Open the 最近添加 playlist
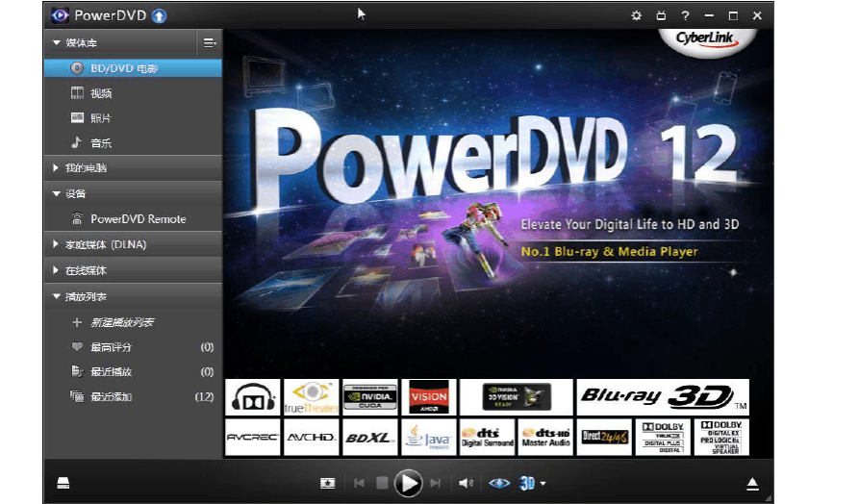This screenshot has height=504, width=859. click(x=111, y=396)
